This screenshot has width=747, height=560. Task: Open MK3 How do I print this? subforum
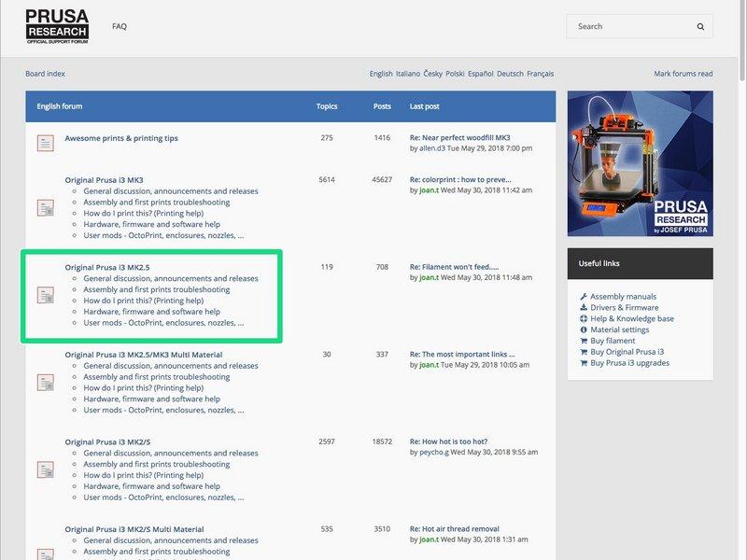tap(144, 214)
